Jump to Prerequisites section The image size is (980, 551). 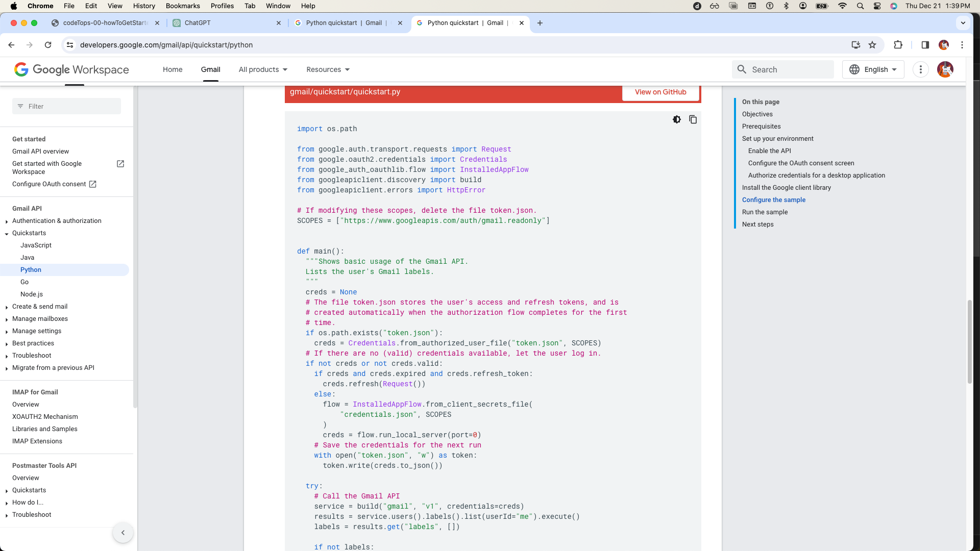[x=761, y=127]
